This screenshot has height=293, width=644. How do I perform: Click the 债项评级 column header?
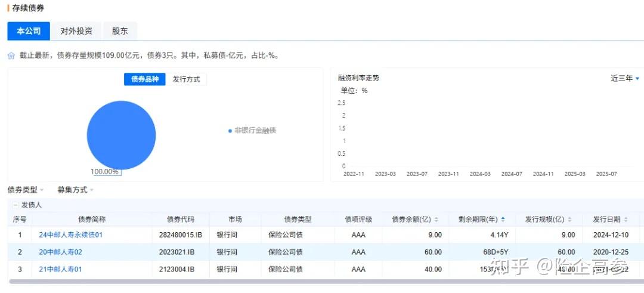tap(358, 220)
